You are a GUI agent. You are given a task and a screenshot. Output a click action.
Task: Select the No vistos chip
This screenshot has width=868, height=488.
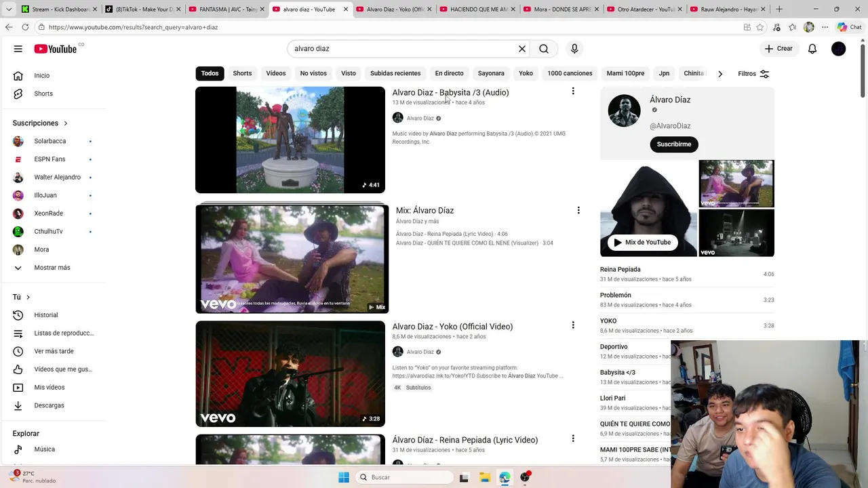pos(313,73)
